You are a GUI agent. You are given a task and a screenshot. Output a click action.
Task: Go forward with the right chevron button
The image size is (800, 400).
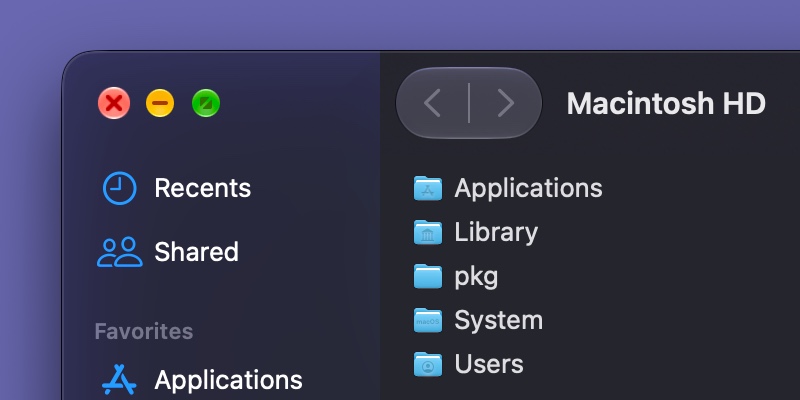(x=505, y=103)
